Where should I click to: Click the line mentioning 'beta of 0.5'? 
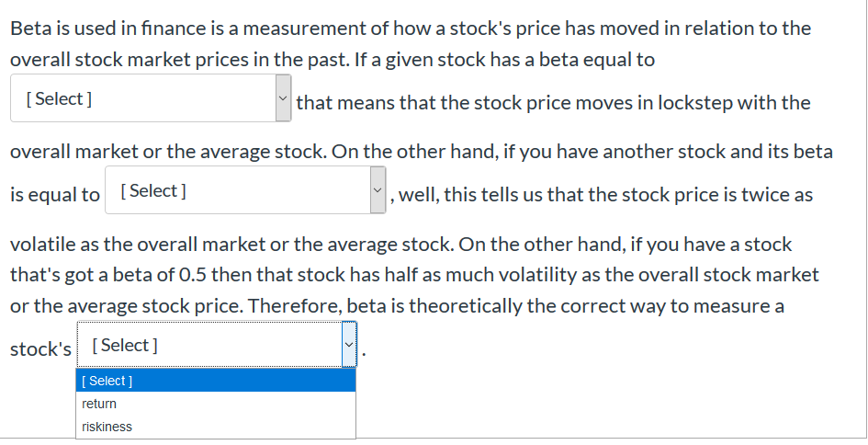(414, 275)
